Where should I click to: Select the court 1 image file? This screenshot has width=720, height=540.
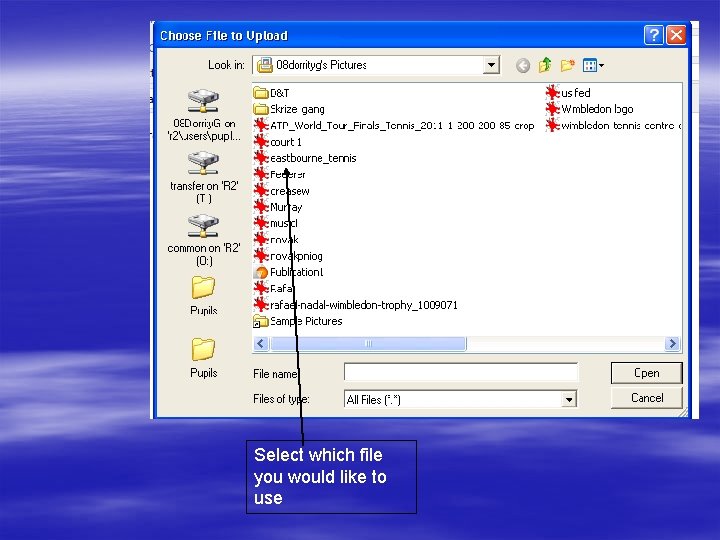278,142
